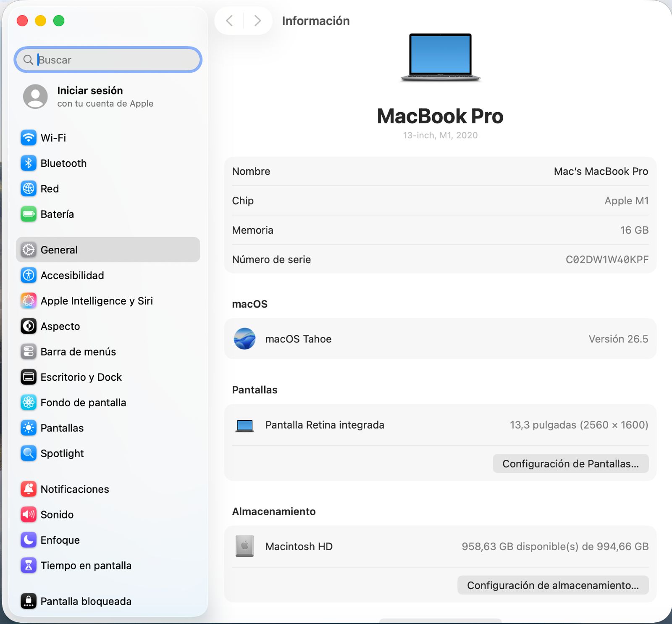Click the Memoria value 16 GB

pos(634,230)
